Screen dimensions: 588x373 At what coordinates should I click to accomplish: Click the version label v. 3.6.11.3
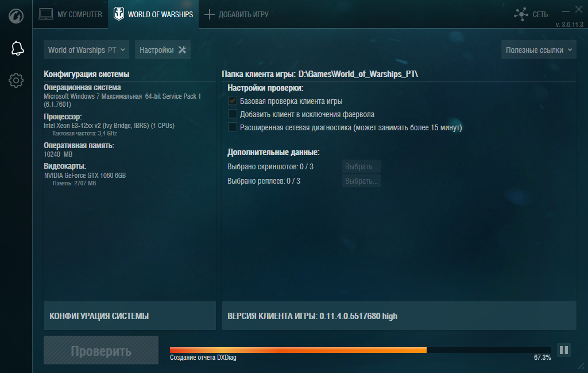[569, 25]
